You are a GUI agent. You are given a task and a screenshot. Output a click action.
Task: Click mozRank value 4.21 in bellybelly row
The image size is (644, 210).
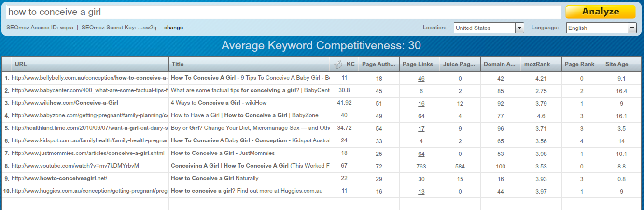[541, 78]
